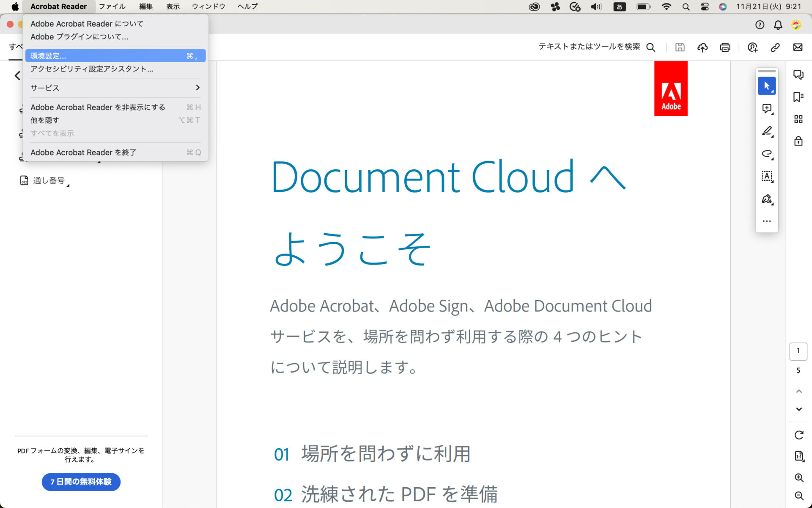This screenshot has width=812, height=508.
Task: Select Adobe Acrobat Reader について
Action: (87, 24)
